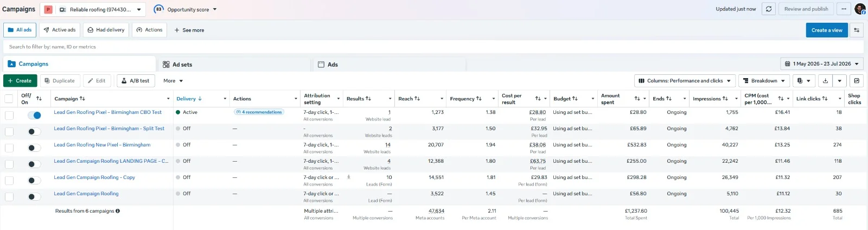Image resolution: width=868 pixels, height=230 pixels.
Task: Turn on the Campaign Roofing - Copy campaign
Action: [x=34, y=180]
